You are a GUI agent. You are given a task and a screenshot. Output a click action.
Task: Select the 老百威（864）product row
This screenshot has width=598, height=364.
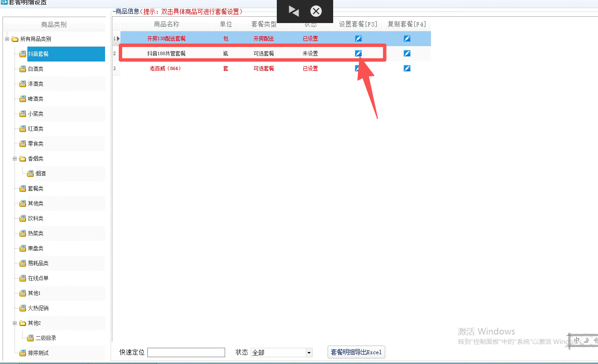tap(165, 68)
